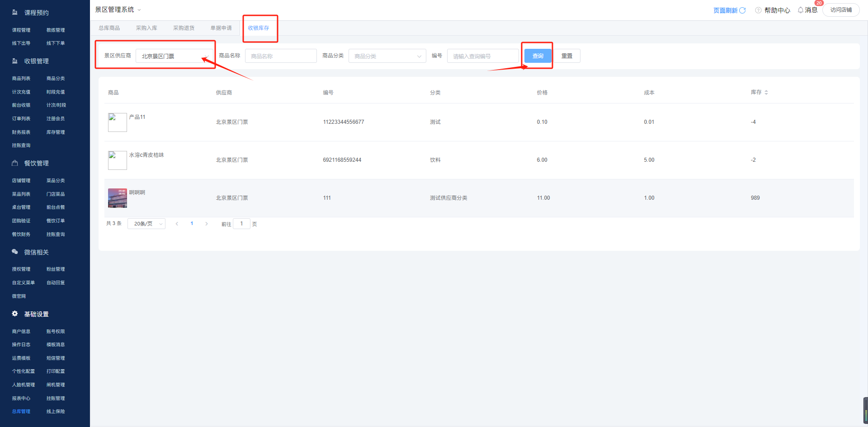Click the 啊啊啊 product thumbnail

[118, 198]
